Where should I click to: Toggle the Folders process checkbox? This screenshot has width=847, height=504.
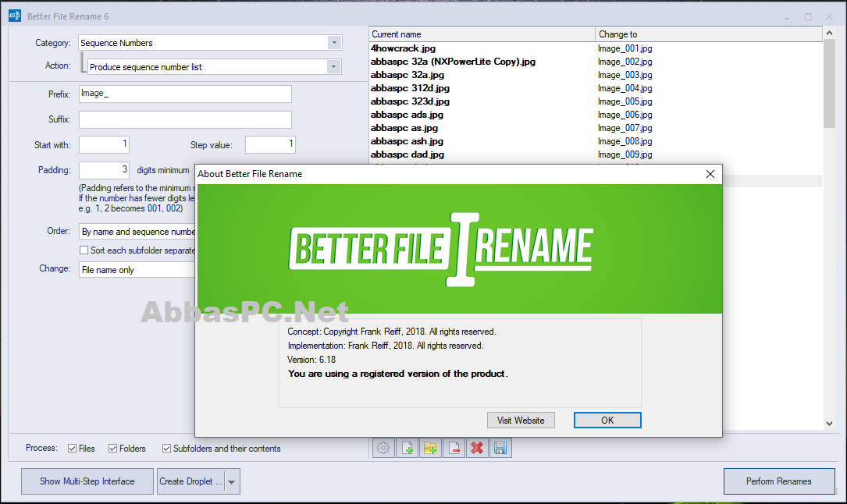click(112, 449)
